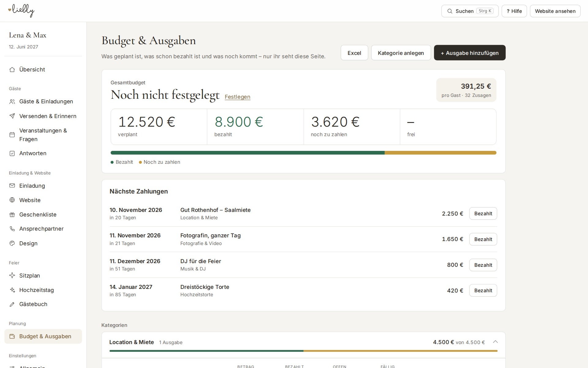Click the Sitzplan seating icon
Screen dimensions: 588x368
12,275
